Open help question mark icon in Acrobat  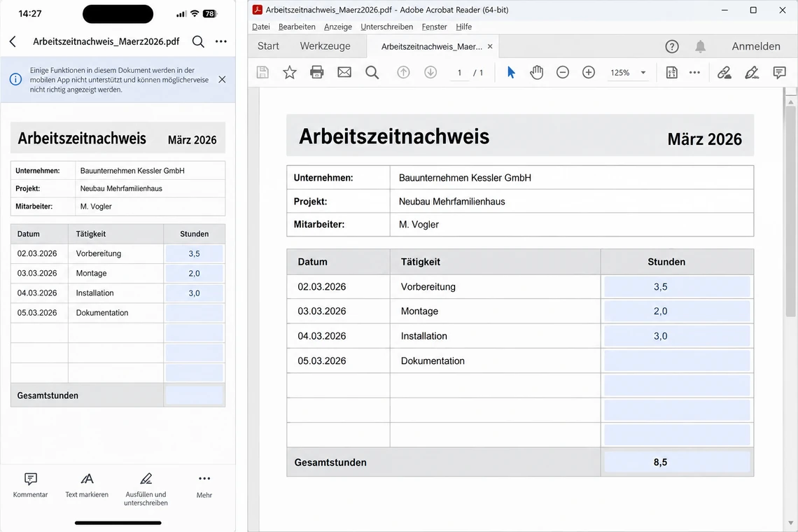(672, 46)
